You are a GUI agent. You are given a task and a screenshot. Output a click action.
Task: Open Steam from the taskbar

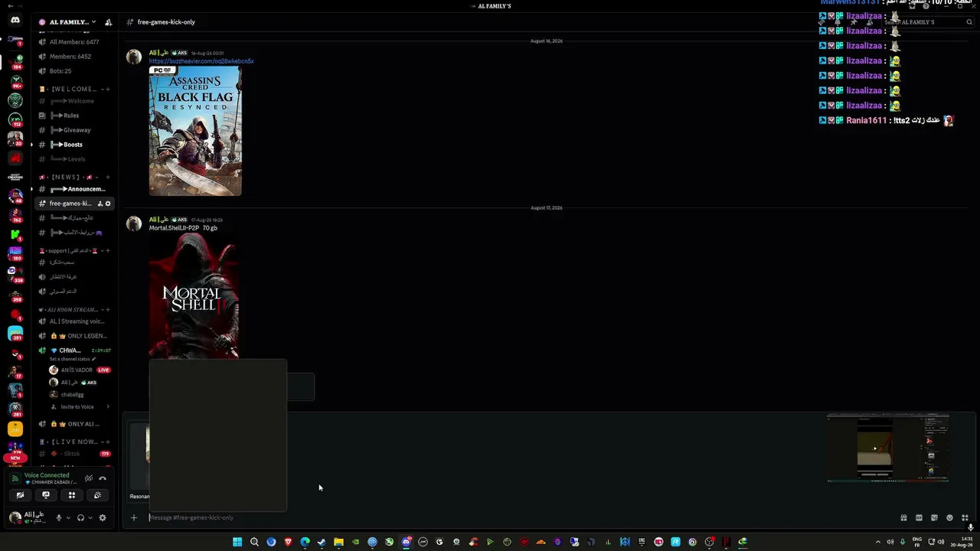pos(322,542)
